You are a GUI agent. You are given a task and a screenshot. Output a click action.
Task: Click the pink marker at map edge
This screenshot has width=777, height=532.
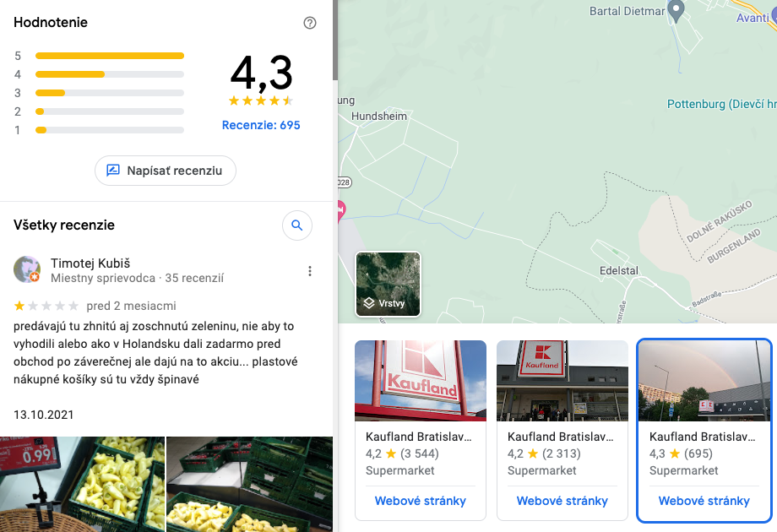pos(341,210)
